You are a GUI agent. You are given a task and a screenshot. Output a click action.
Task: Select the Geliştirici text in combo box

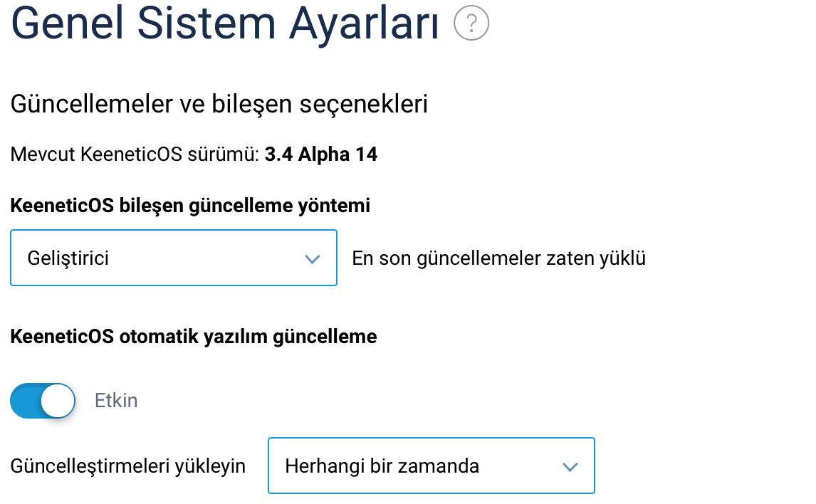click(68, 258)
